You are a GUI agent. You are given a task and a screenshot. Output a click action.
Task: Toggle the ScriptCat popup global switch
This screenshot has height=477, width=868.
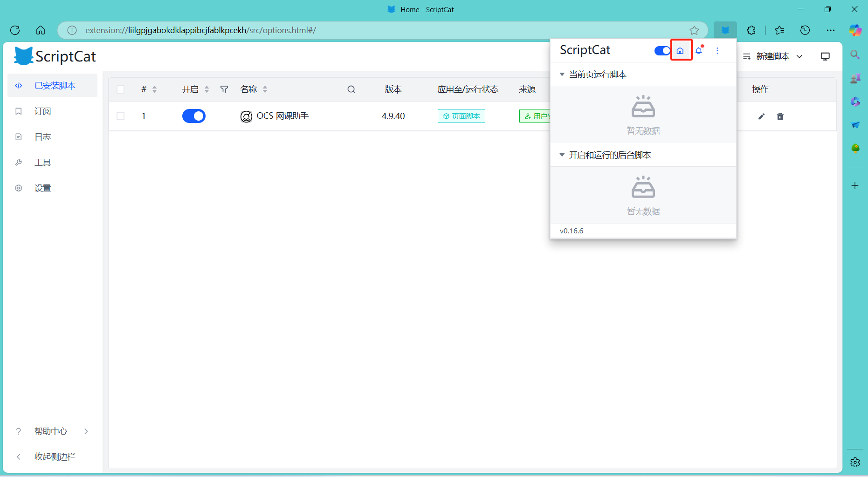click(662, 51)
